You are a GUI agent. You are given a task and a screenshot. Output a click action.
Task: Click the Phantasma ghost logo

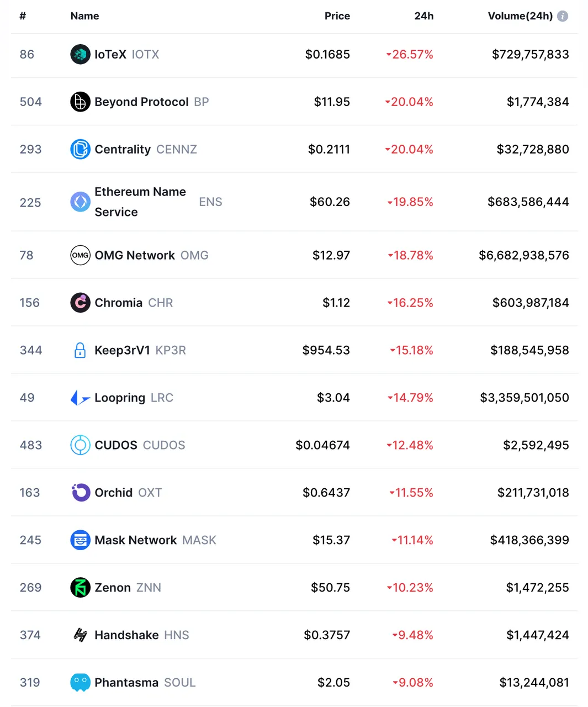coord(80,683)
